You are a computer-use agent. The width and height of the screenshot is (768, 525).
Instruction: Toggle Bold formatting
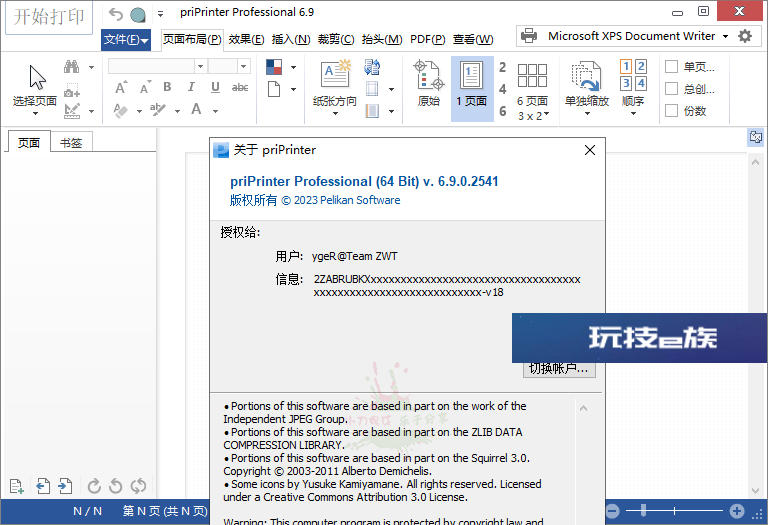(x=168, y=87)
